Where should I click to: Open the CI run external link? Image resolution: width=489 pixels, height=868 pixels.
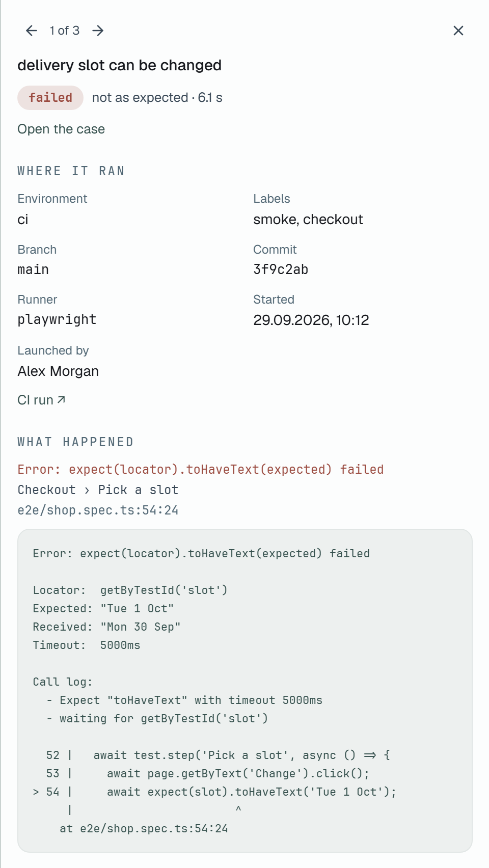pos(42,400)
